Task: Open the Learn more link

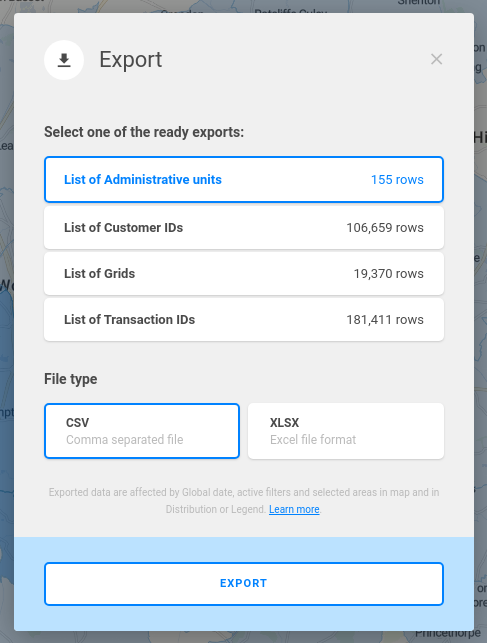Action: 294,509
